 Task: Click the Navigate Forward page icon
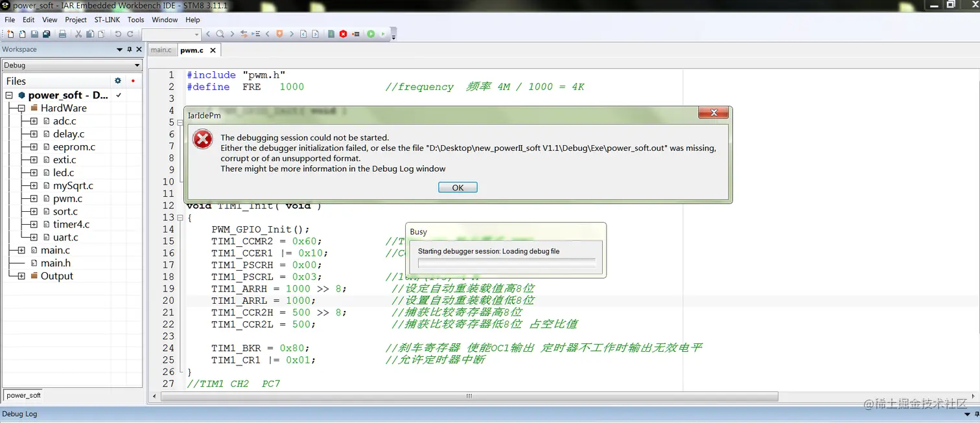(x=315, y=34)
